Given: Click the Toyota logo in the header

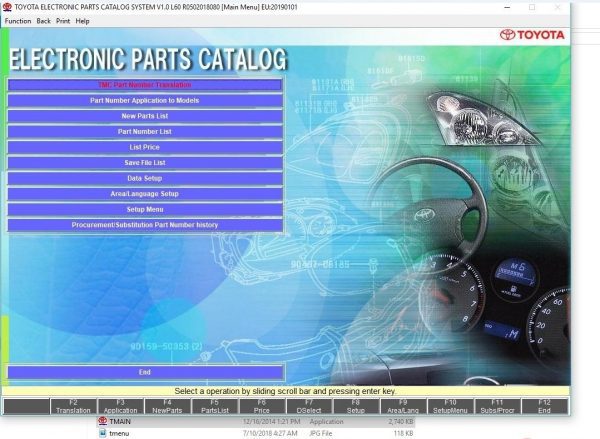Looking at the screenshot, I should 532,35.
